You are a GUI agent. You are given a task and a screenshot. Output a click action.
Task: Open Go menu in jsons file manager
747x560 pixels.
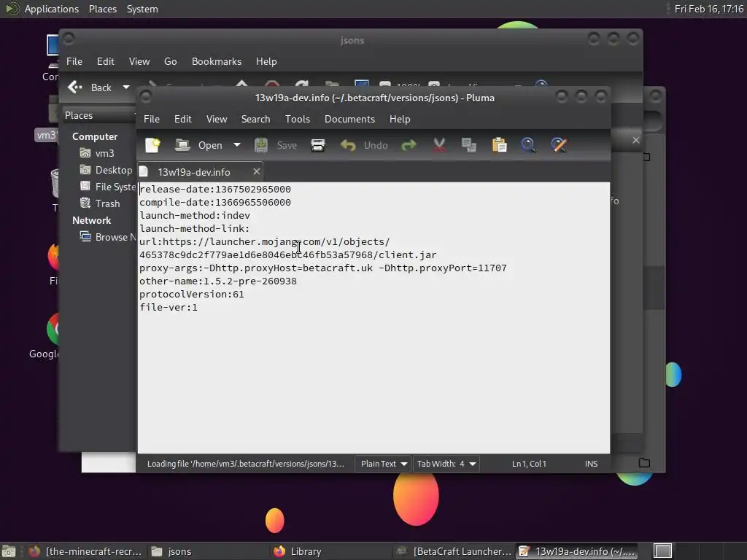click(x=170, y=61)
